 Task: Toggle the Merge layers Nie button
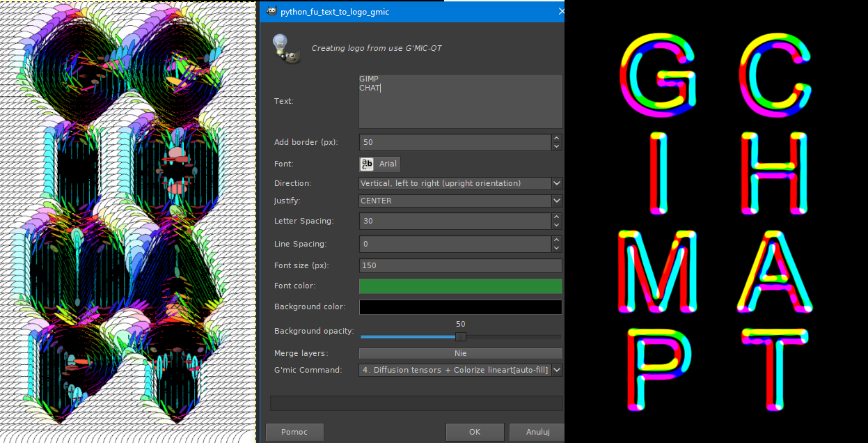point(461,353)
